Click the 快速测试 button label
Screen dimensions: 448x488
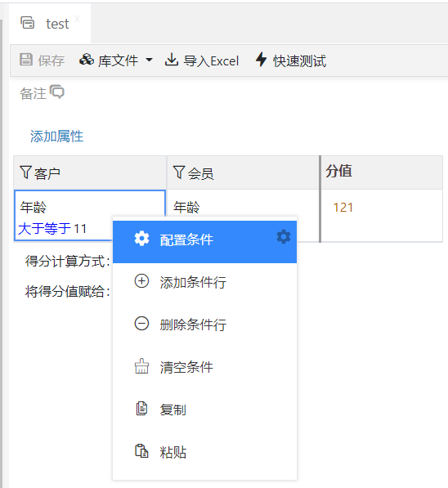(299, 61)
